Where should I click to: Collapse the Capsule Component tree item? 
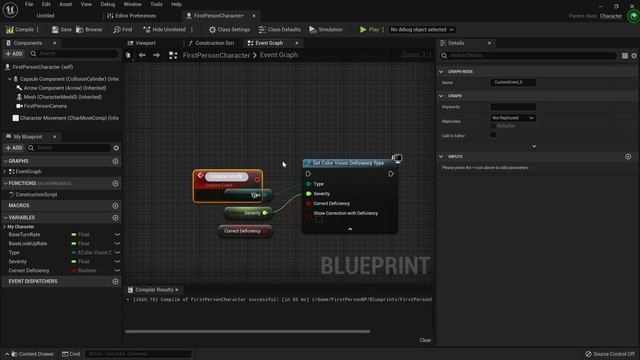10,79
